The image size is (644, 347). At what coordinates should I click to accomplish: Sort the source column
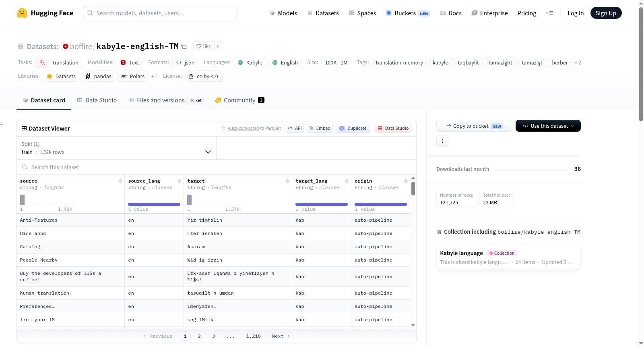coord(120,181)
